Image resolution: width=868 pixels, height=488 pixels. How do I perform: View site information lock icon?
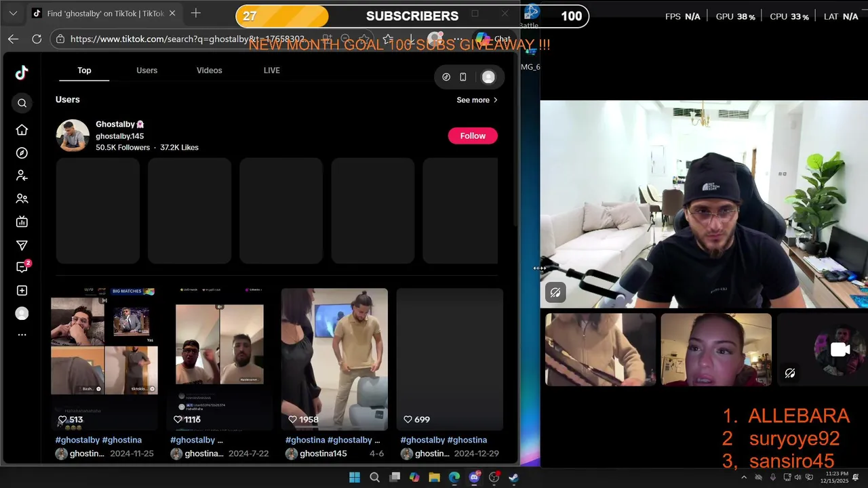tap(60, 39)
